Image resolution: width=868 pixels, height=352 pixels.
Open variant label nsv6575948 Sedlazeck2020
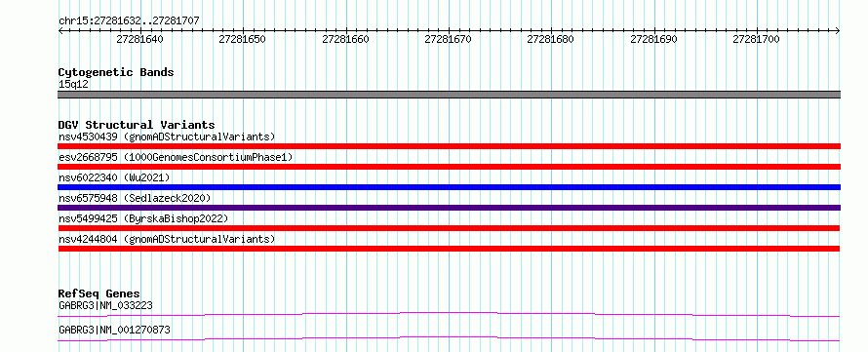tap(135, 198)
